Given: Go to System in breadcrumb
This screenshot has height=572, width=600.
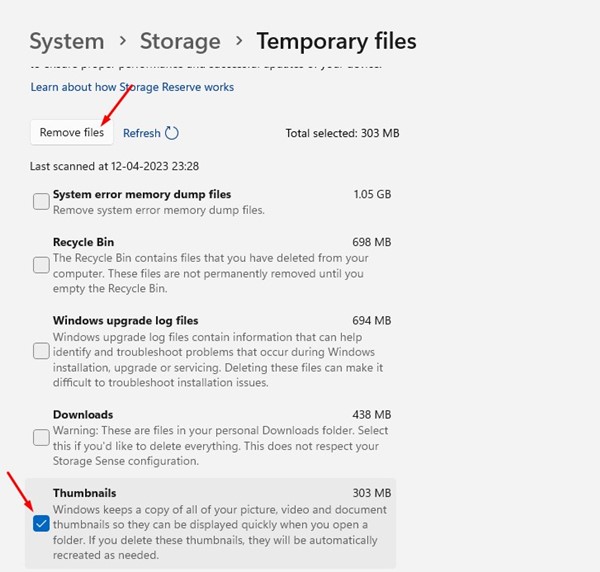Looking at the screenshot, I should 66,41.
